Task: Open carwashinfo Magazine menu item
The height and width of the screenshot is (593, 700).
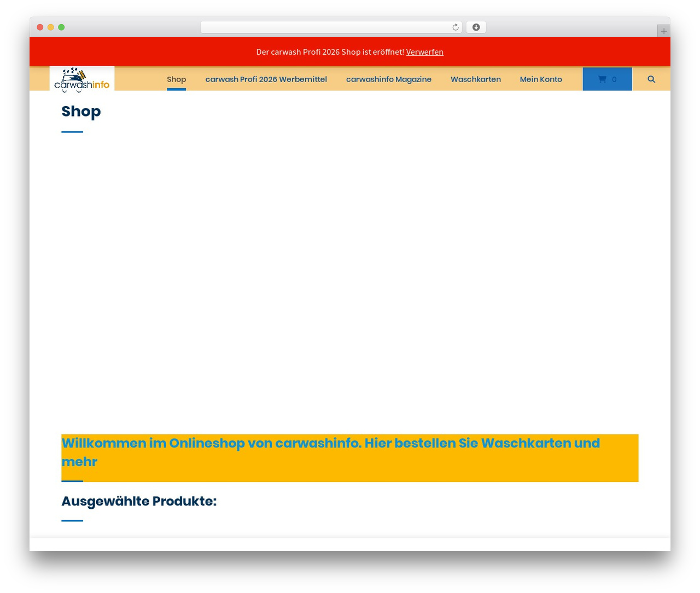Action: tap(389, 79)
